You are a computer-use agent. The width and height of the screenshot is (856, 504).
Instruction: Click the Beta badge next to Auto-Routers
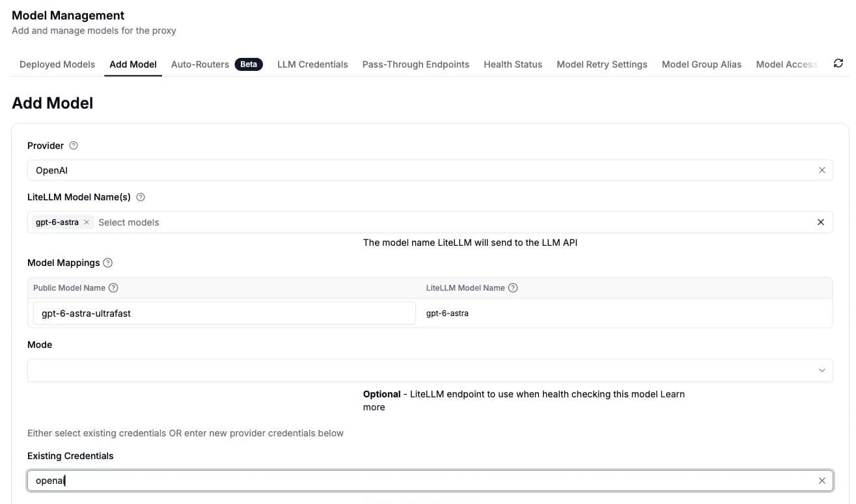pos(249,64)
